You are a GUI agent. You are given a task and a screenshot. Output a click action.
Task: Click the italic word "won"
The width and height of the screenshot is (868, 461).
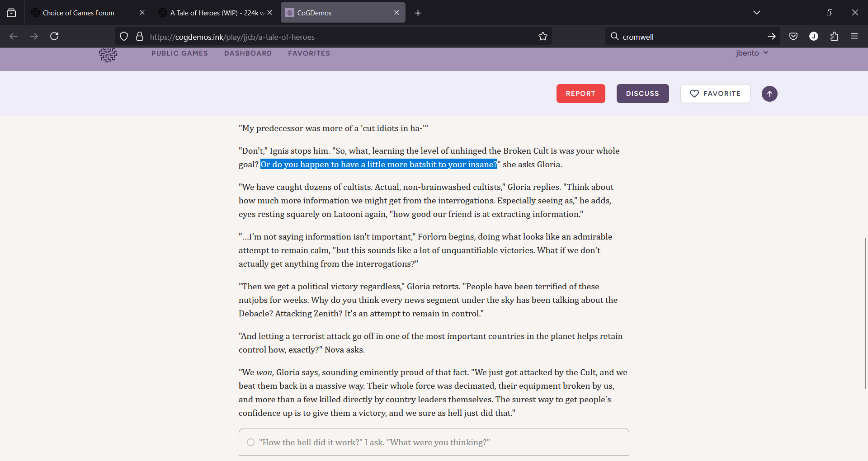[265, 372]
